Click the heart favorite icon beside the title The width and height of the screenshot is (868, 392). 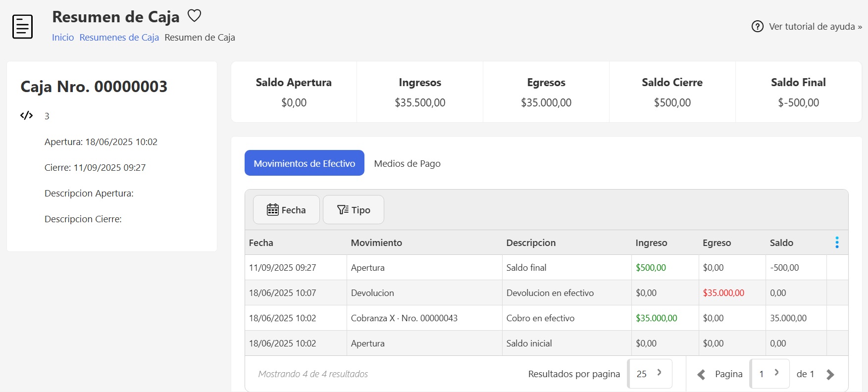point(194,16)
